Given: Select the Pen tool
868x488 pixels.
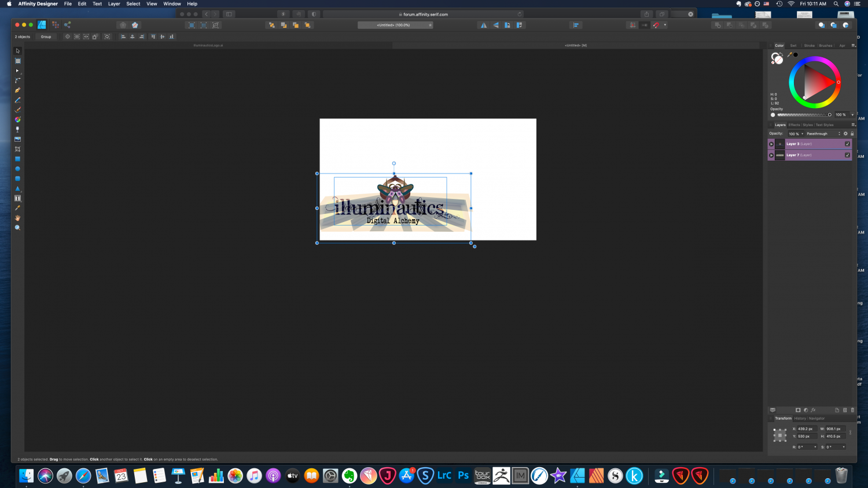Looking at the screenshot, I should point(17,90).
